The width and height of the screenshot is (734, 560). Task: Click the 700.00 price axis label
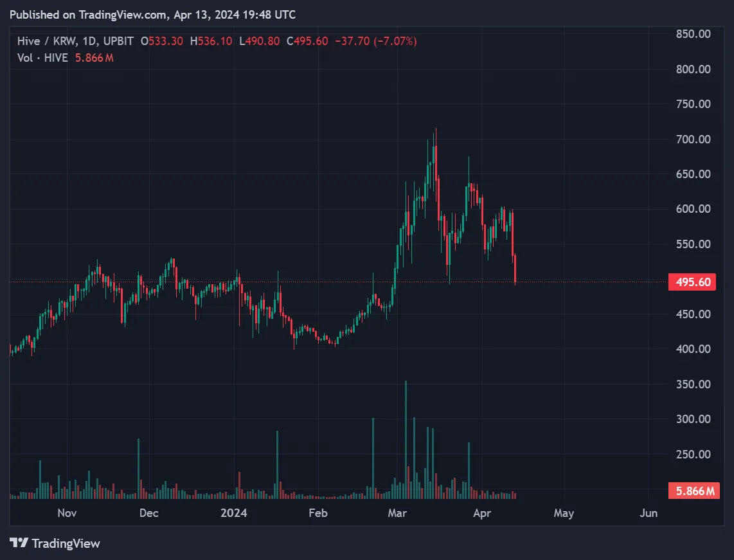pyautogui.click(x=694, y=139)
